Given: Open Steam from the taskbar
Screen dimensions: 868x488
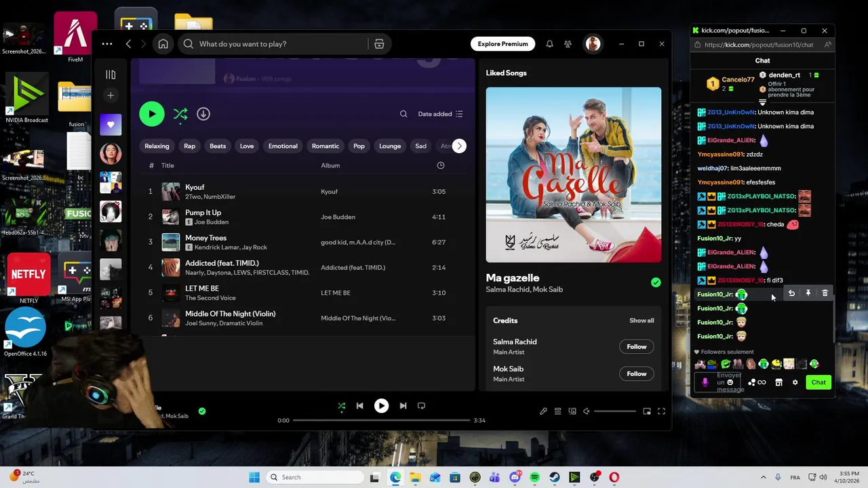Looking at the screenshot, I should click(x=555, y=477).
